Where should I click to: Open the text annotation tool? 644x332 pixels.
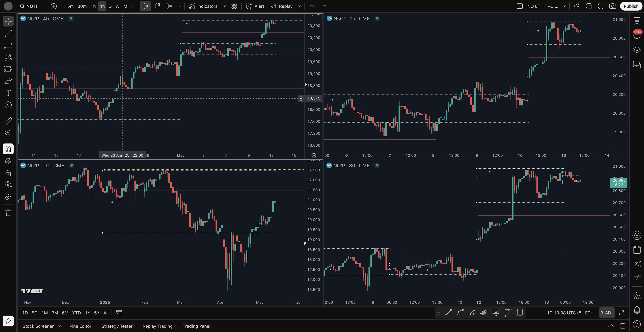[8, 93]
